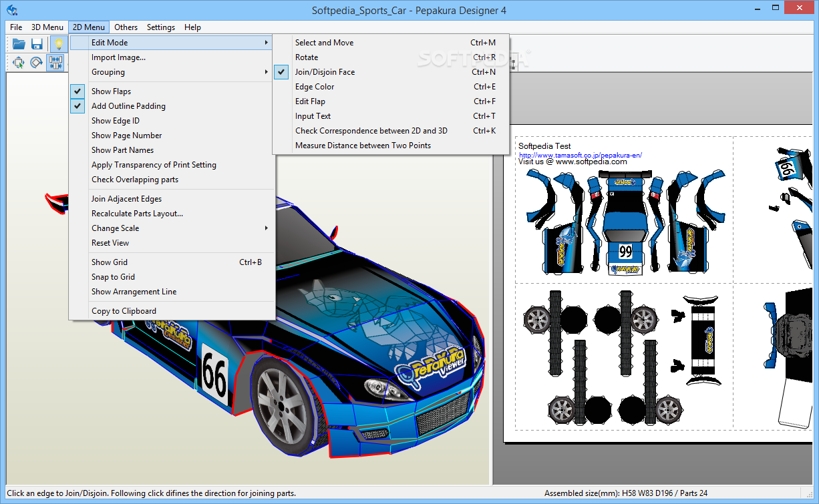
Task: Expand the Change Scale submenu
Action: tap(172, 228)
